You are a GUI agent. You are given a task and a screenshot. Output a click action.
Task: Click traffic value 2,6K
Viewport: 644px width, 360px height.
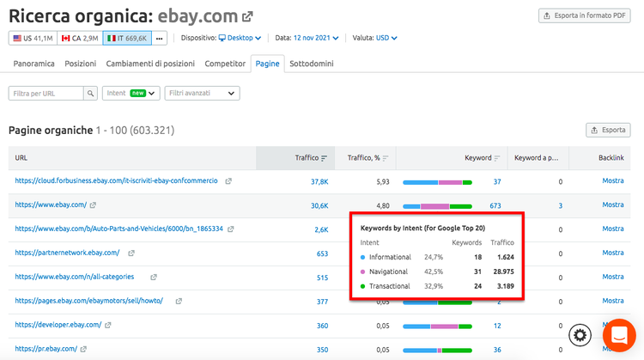(322, 229)
